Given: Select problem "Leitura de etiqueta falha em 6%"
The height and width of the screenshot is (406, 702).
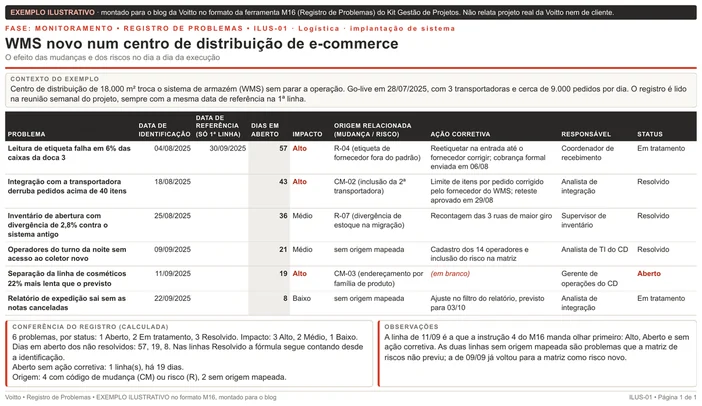Looking at the screenshot, I should (69, 153).
